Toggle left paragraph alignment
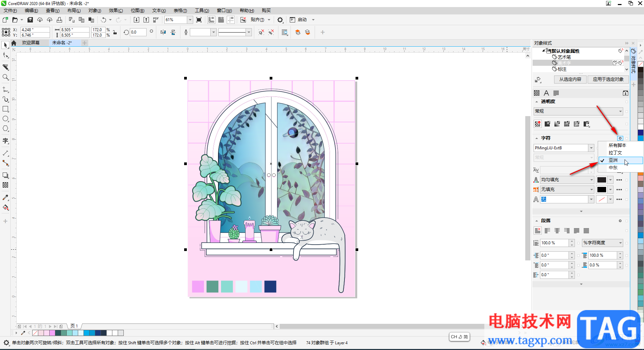Screen dimensions: 644x350 click(x=547, y=231)
